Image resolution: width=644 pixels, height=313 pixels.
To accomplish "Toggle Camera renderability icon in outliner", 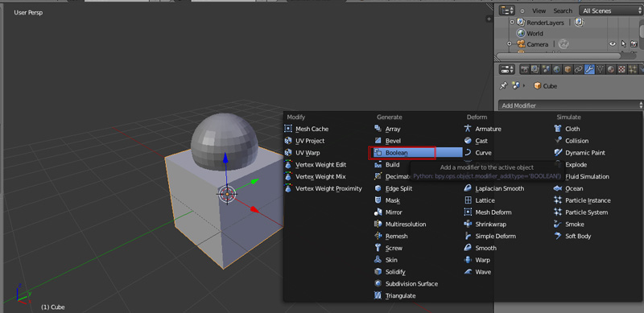I will pos(634,44).
